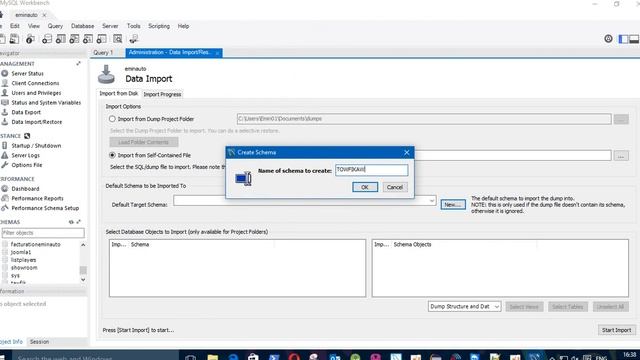640x360 pixels.
Task: Select joomla1 schema
Action: coord(21,252)
